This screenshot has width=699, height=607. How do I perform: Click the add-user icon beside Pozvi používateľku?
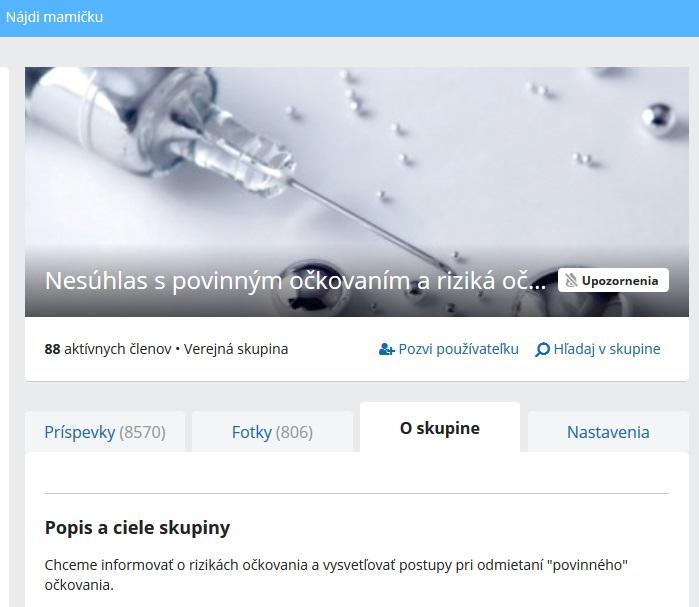click(387, 349)
